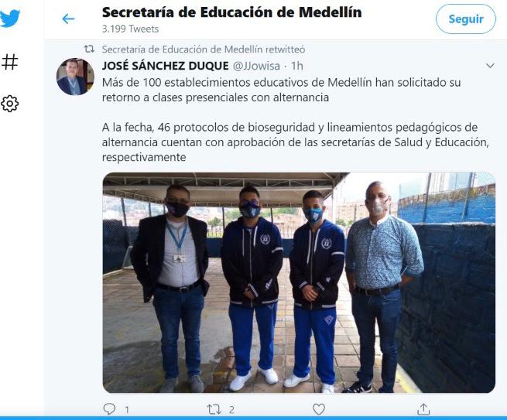Open the Explore hashtag icon
This screenshot has width=507, height=420.
[x=10, y=62]
